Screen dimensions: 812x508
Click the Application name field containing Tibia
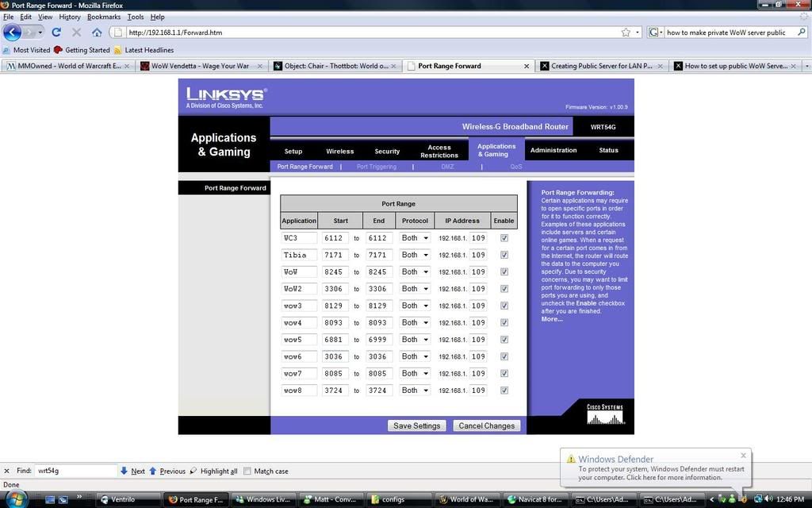coord(299,255)
